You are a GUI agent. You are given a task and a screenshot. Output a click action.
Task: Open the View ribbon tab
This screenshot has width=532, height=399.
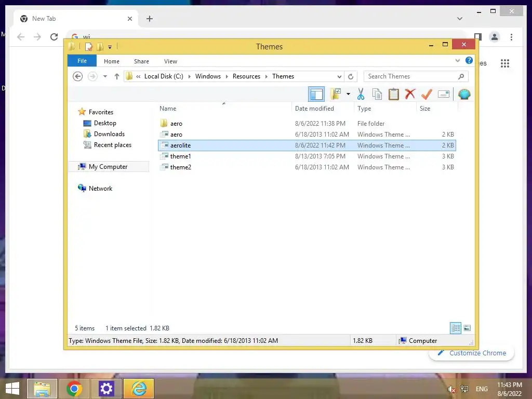(170, 61)
